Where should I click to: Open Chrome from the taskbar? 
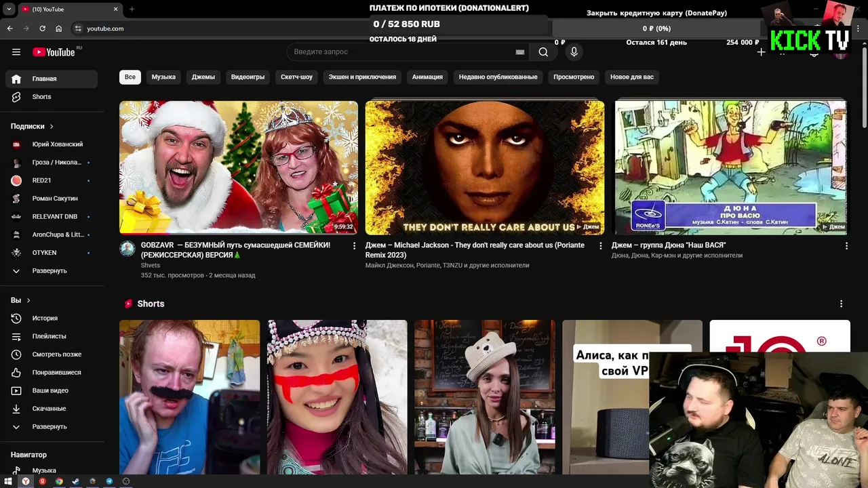59,481
